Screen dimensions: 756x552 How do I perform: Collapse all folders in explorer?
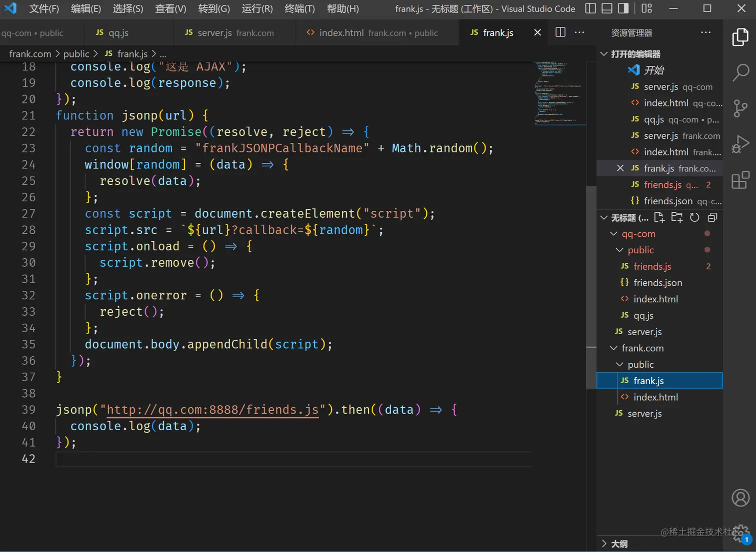pyautogui.click(x=712, y=217)
